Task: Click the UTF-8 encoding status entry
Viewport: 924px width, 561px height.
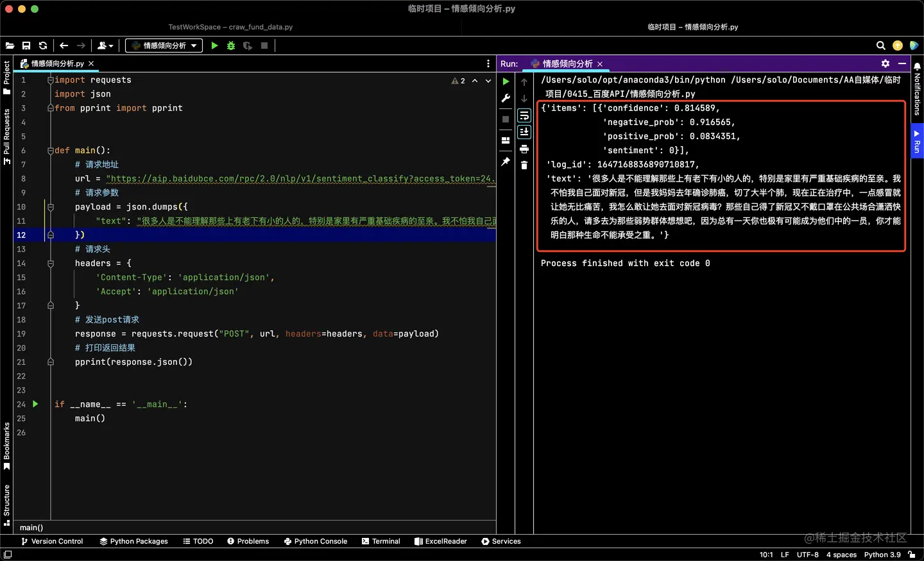Action: 808,555
